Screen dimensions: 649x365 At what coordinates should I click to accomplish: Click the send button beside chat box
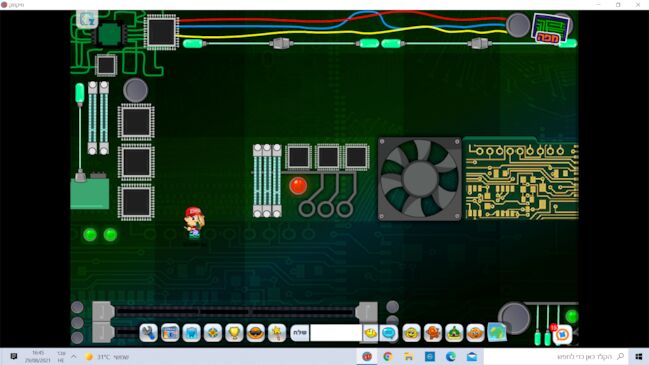click(x=300, y=333)
